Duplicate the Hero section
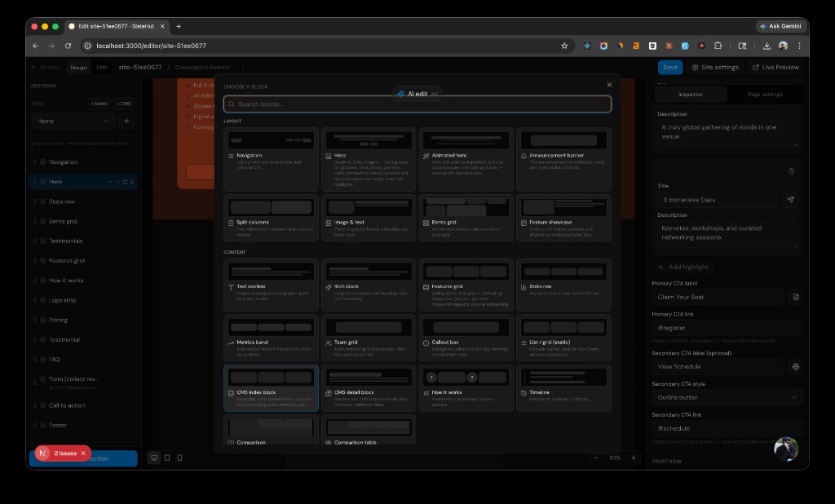 pyautogui.click(x=125, y=182)
